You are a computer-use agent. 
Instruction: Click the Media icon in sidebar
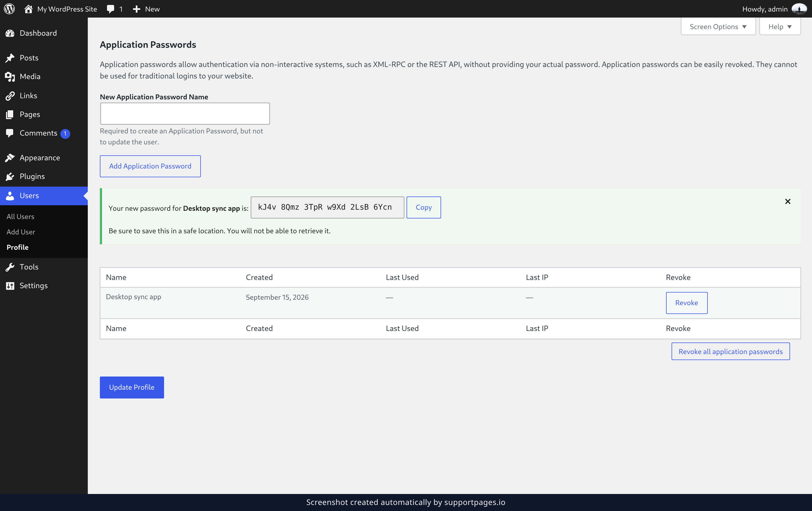pyautogui.click(x=10, y=77)
